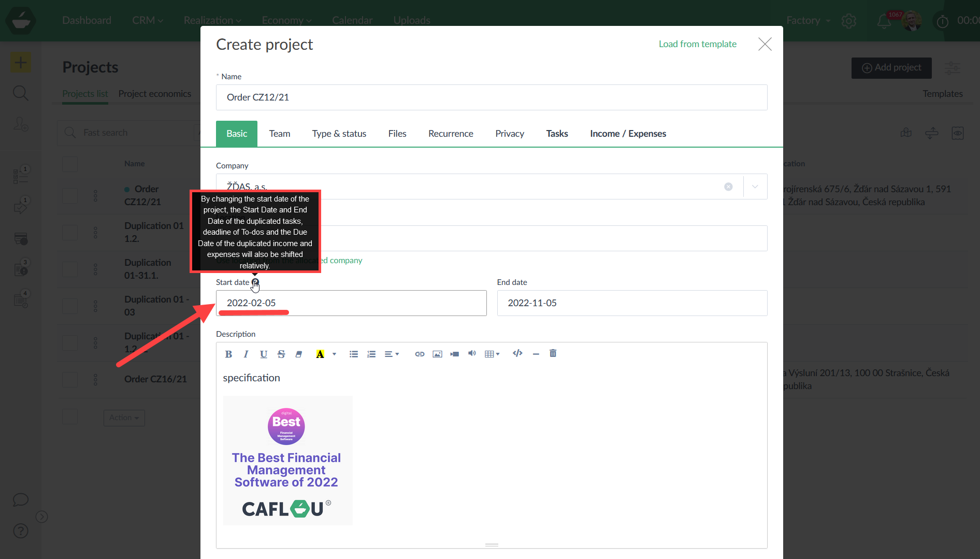Click the timer stopwatch icon

pyautogui.click(x=943, y=21)
